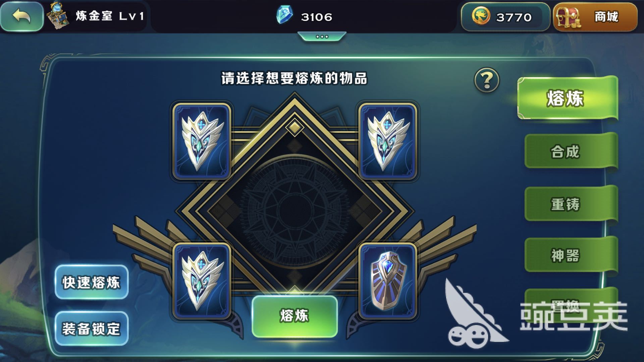The height and width of the screenshot is (362, 644).
Task: Switch to the 熔炼 tab
Action: [x=568, y=98]
